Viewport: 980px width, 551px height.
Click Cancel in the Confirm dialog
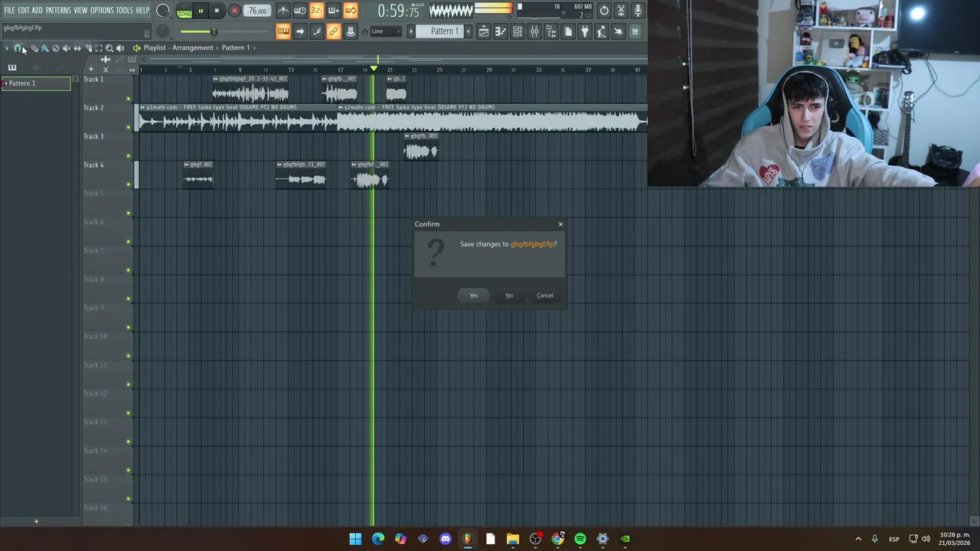point(544,295)
